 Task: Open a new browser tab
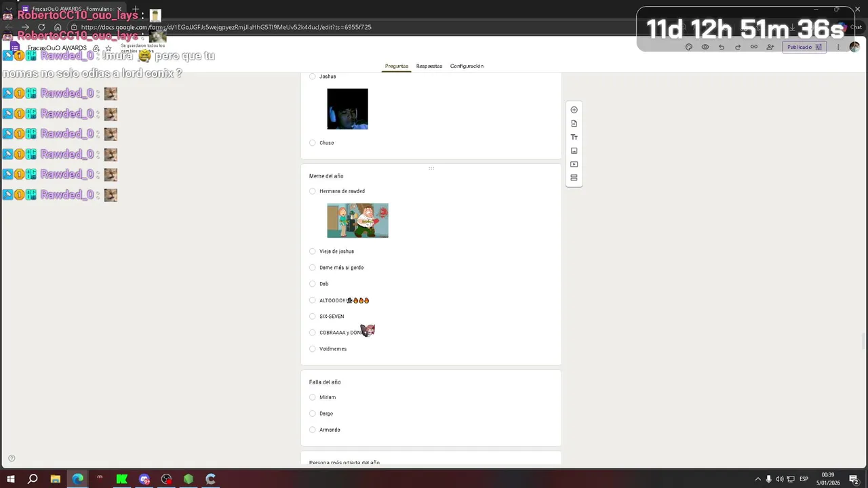pos(136,9)
